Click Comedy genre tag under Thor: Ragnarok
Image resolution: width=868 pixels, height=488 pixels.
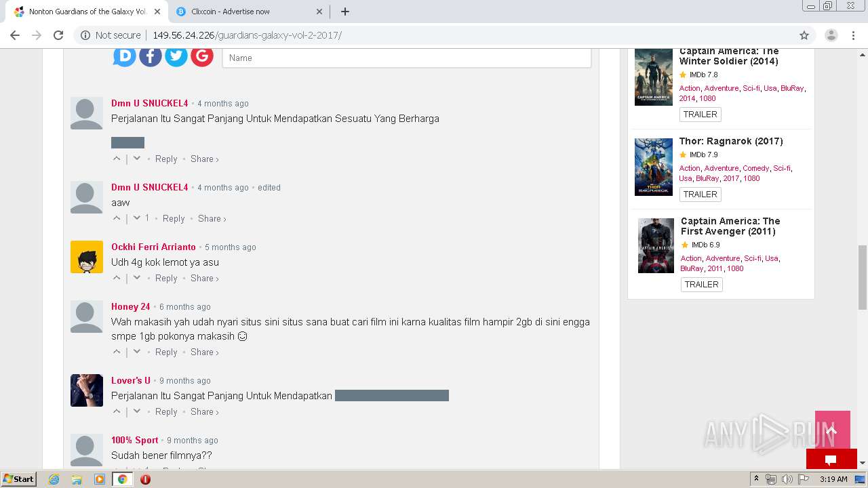[756, 168]
